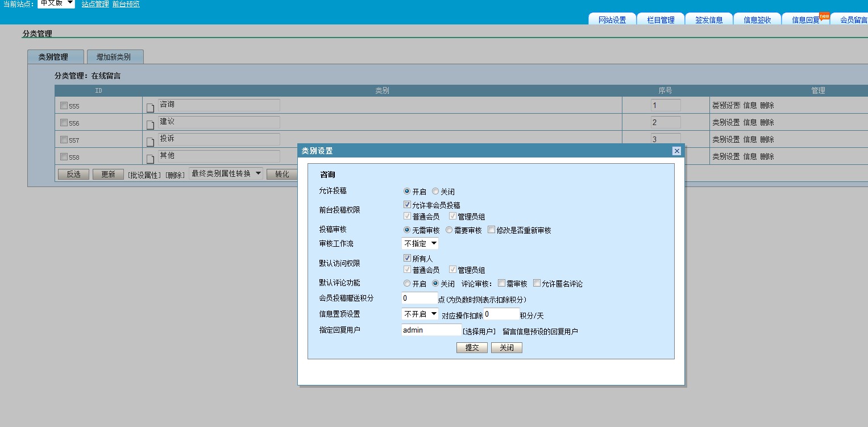This screenshot has height=427, width=868.
Task: Click the 提交 button in dialog
Action: pyautogui.click(x=472, y=348)
